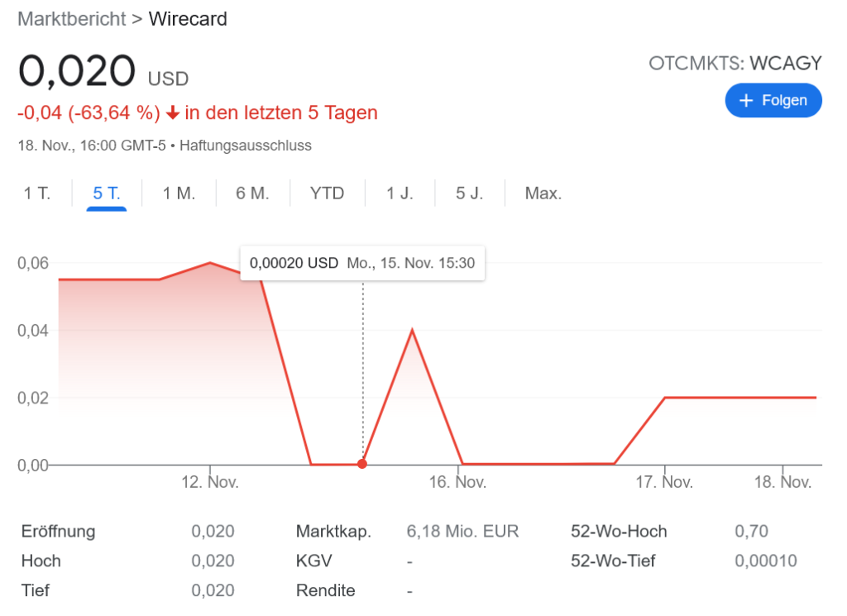Click the 17. Nov. axis label

click(665, 482)
